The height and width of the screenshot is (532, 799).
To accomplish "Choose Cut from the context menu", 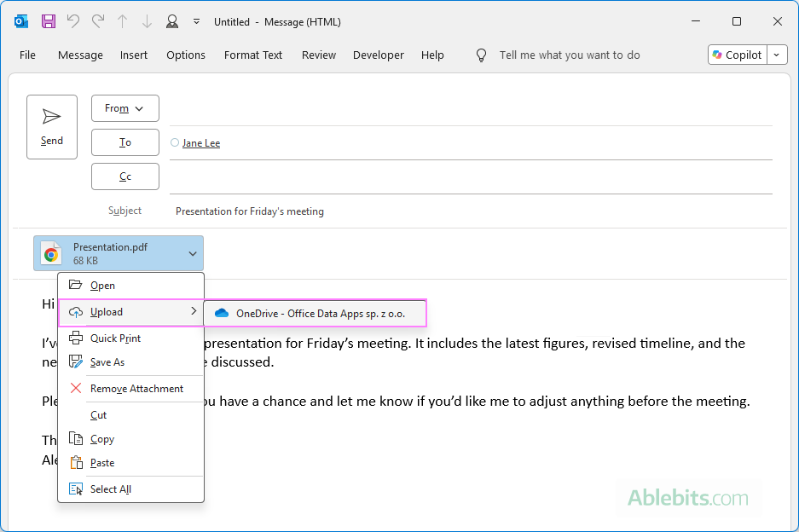I will tap(131, 415).
